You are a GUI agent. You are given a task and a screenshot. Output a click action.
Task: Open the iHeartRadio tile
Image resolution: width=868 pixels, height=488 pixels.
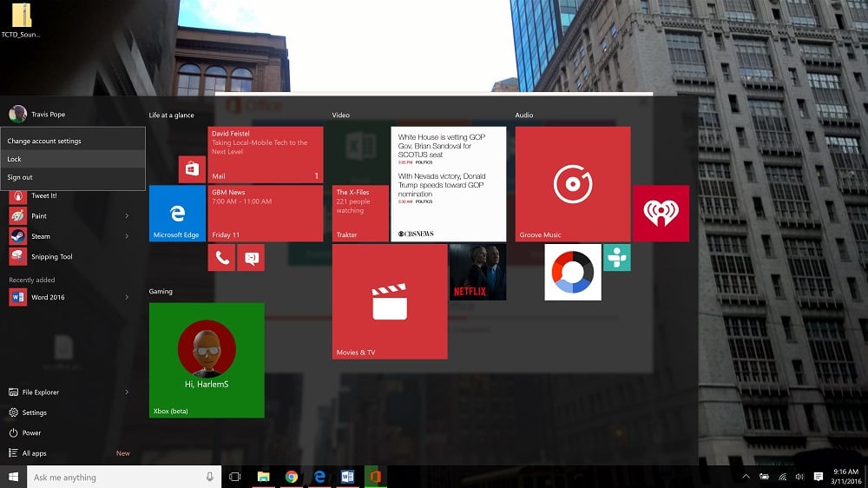661,214
